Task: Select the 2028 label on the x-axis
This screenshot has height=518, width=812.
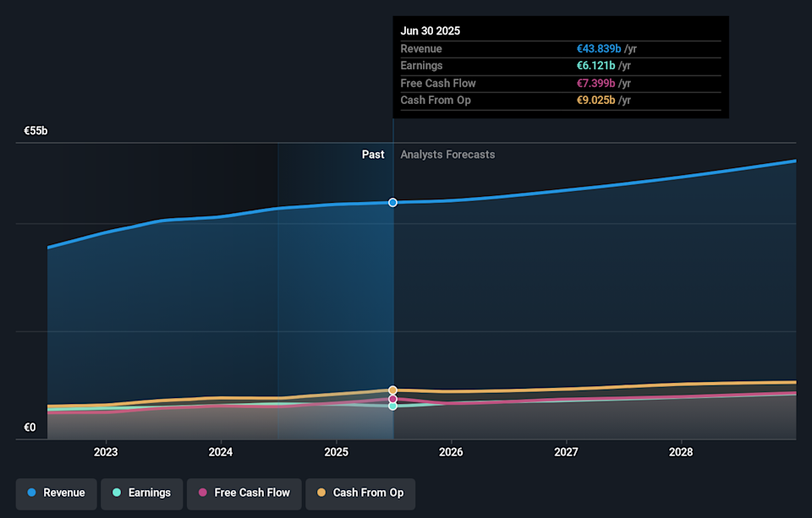Action: 681,452
